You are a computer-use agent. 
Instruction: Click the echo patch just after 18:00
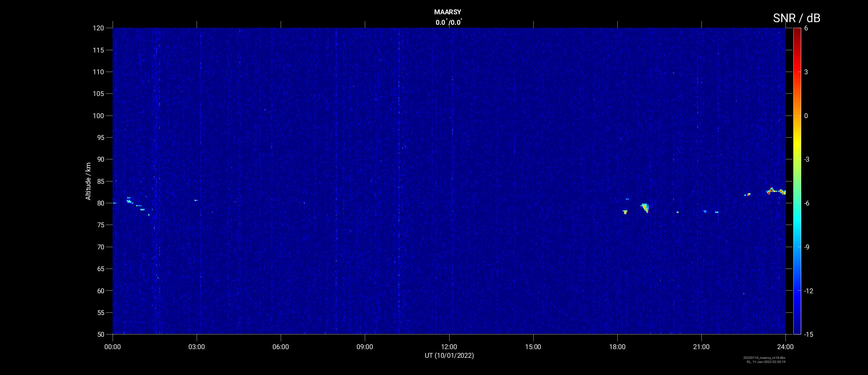[x=625, y=212]
